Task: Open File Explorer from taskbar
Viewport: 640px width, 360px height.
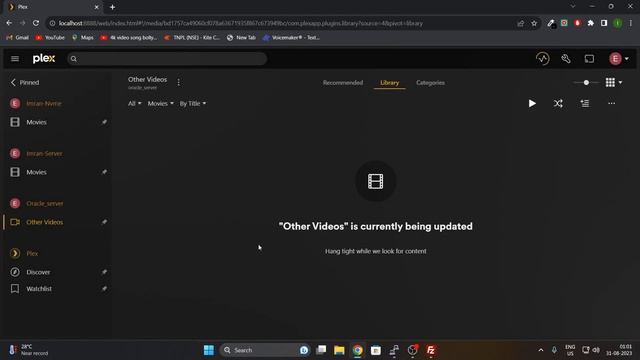Action: coord(339,350)
